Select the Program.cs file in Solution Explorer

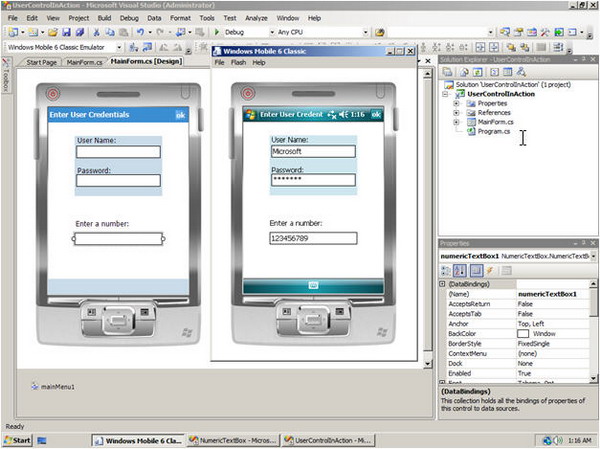[494, 131]
